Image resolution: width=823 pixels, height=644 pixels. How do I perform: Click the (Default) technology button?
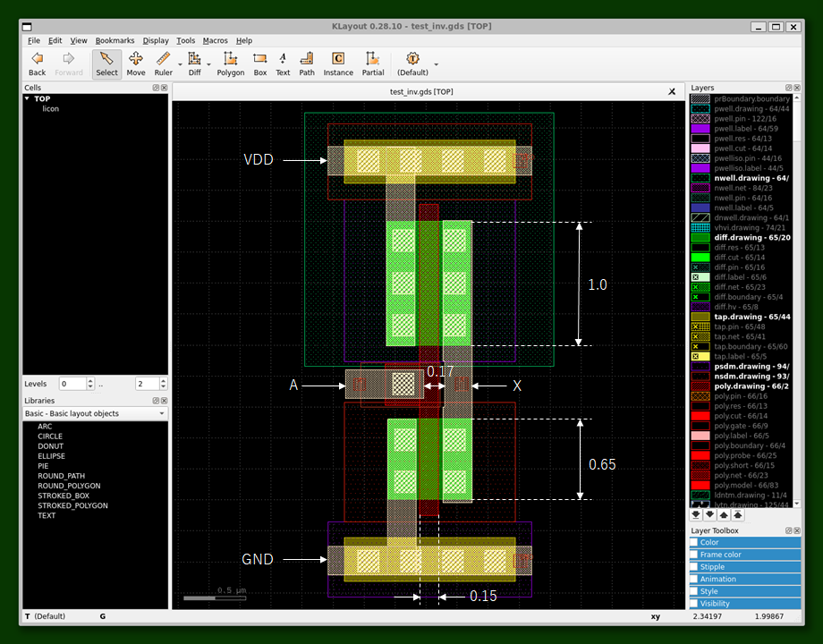coord(412,64)
